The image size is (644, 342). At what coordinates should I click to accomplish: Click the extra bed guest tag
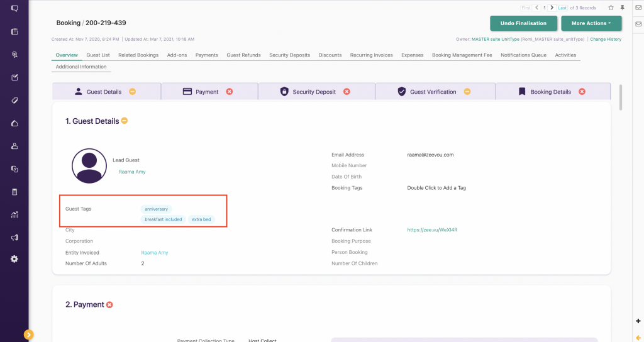(201, 219)
